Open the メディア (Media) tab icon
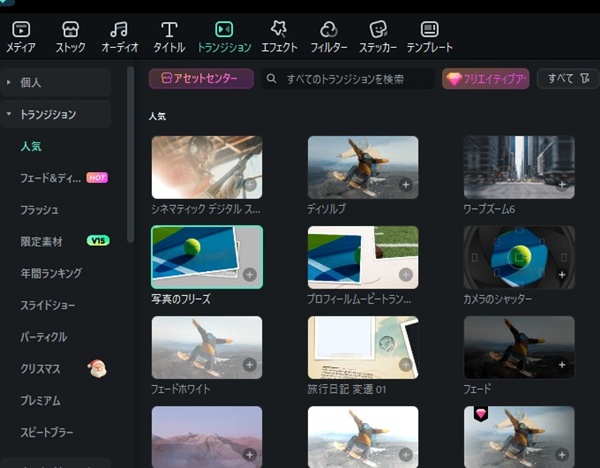The width and height of the screenshot is (600, 468). [x=21, y=30]
